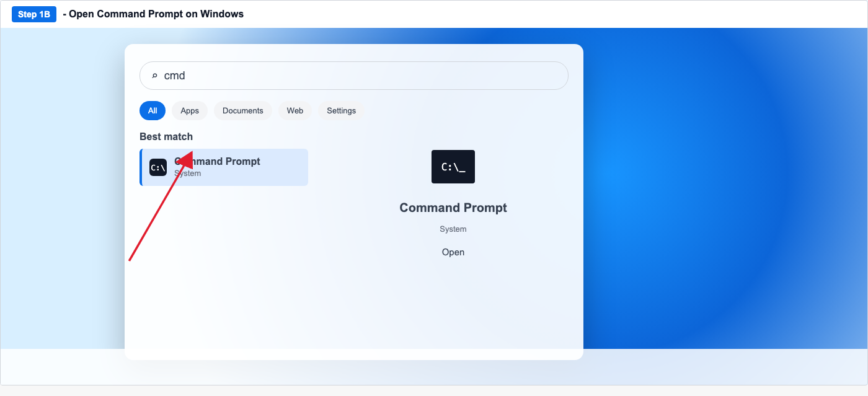Viewport: 868px width, 396px height.
Task: Switch to the Documents filter tab
Action: pos(243,110)
